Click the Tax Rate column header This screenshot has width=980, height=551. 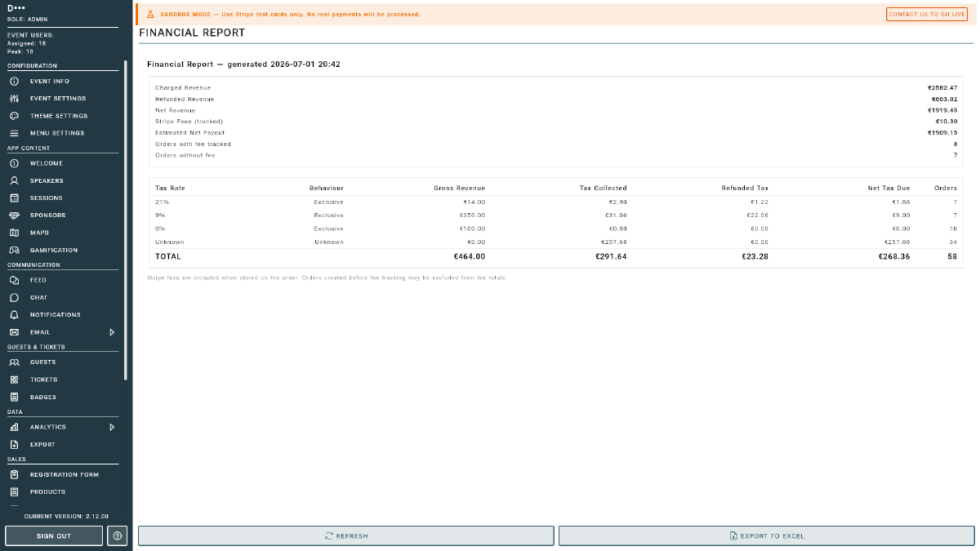click(x=170, y=188)
